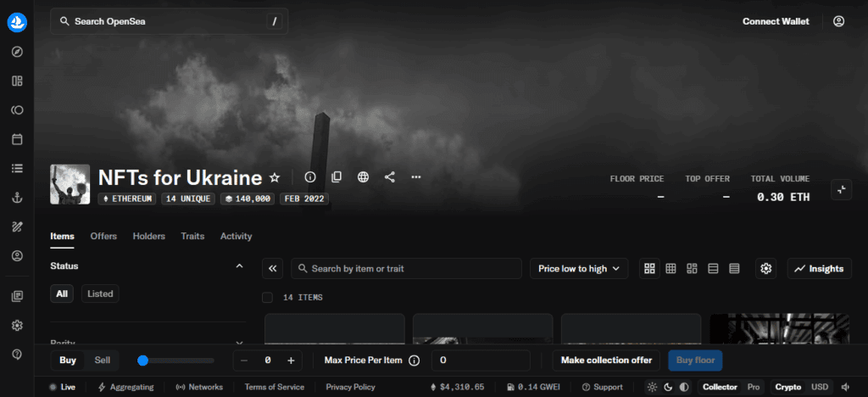Open the collection info icon
The image size is (868, 397).
[x=310, y=177]
